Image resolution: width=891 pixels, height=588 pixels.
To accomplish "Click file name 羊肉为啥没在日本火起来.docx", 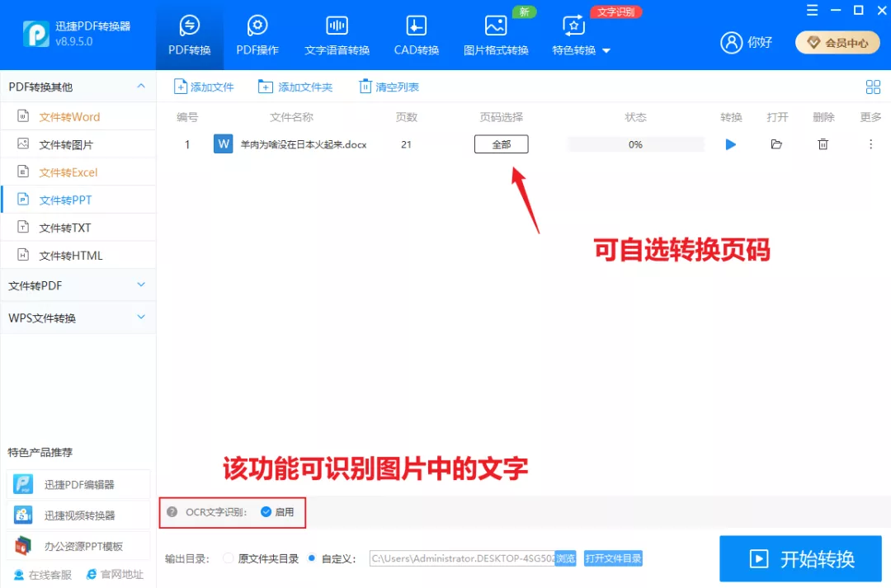I will [304, 144].
